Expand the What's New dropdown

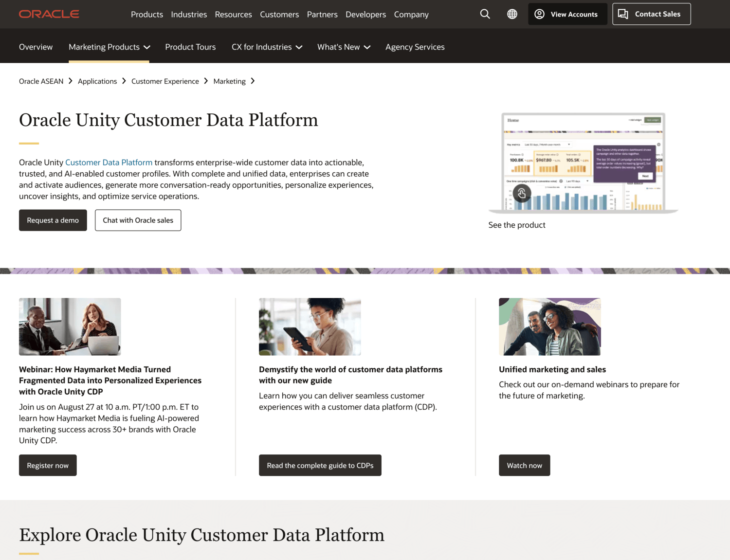point(367,47)
